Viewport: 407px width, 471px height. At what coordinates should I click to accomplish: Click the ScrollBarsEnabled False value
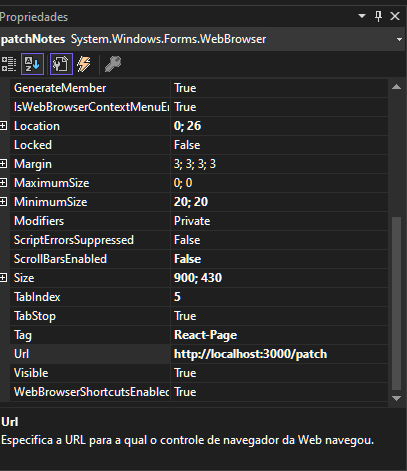coord(279,259)
